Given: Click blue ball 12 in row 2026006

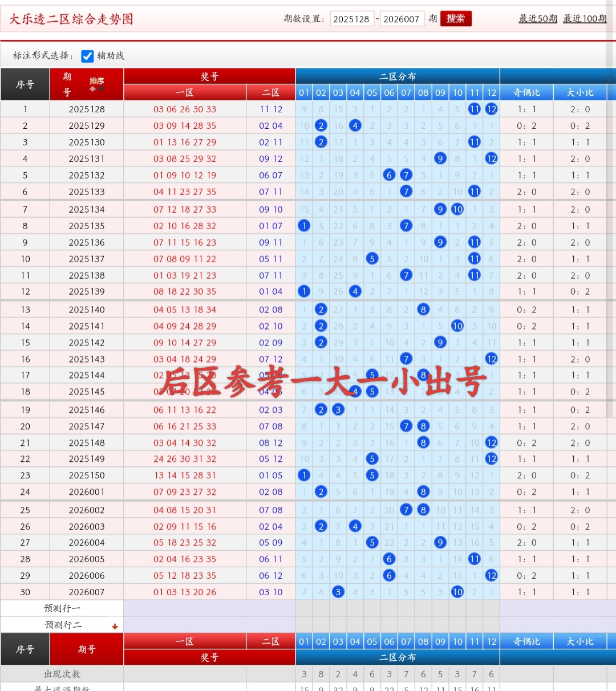Looking at the screenshot, I should point(492,575).
